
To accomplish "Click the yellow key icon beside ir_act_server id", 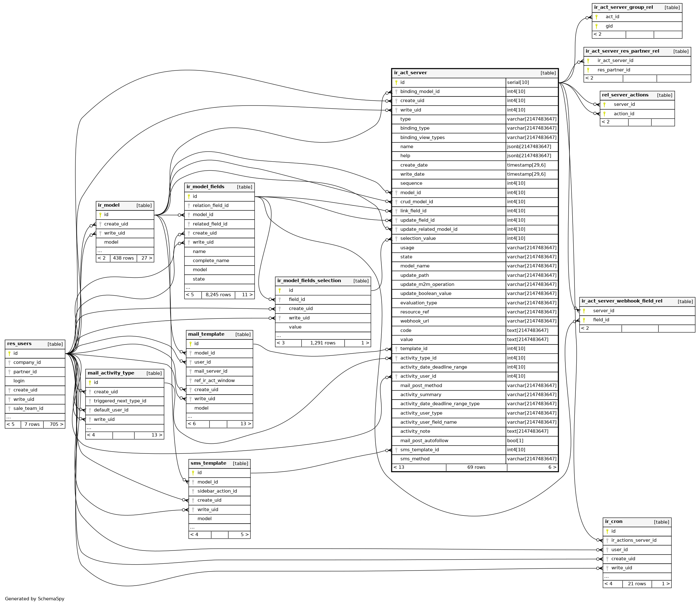I will click(396, 82).
